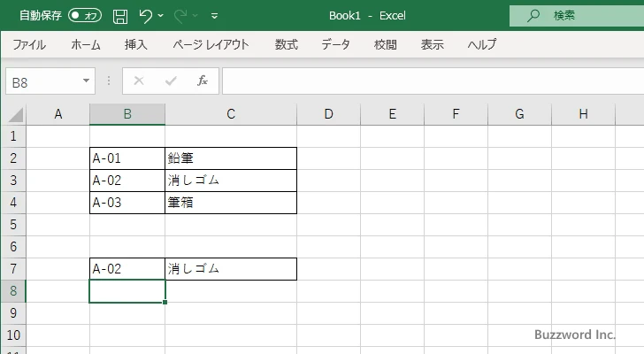
Task: Click 消しゴム cell in row 3
Action: click(231, 181)
